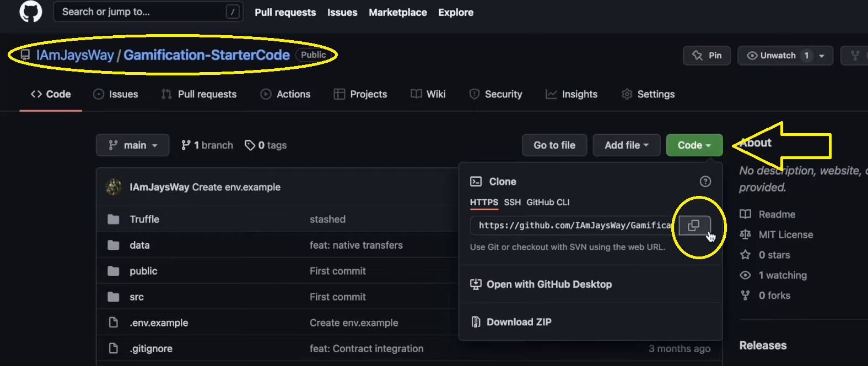Select the Code repository tab
This screenshot has height=366, width=868.
click(51, 94)
